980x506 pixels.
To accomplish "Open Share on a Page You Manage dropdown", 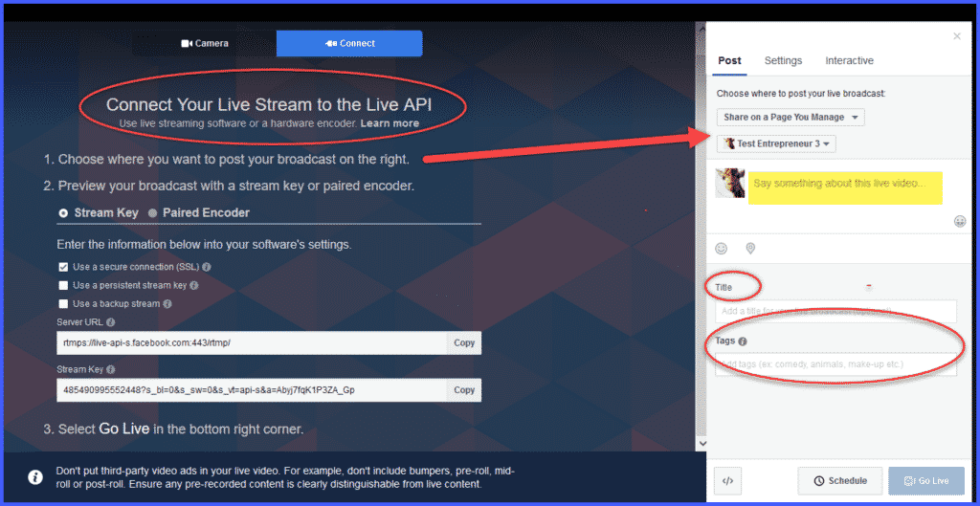I will (x=791, y=118).
